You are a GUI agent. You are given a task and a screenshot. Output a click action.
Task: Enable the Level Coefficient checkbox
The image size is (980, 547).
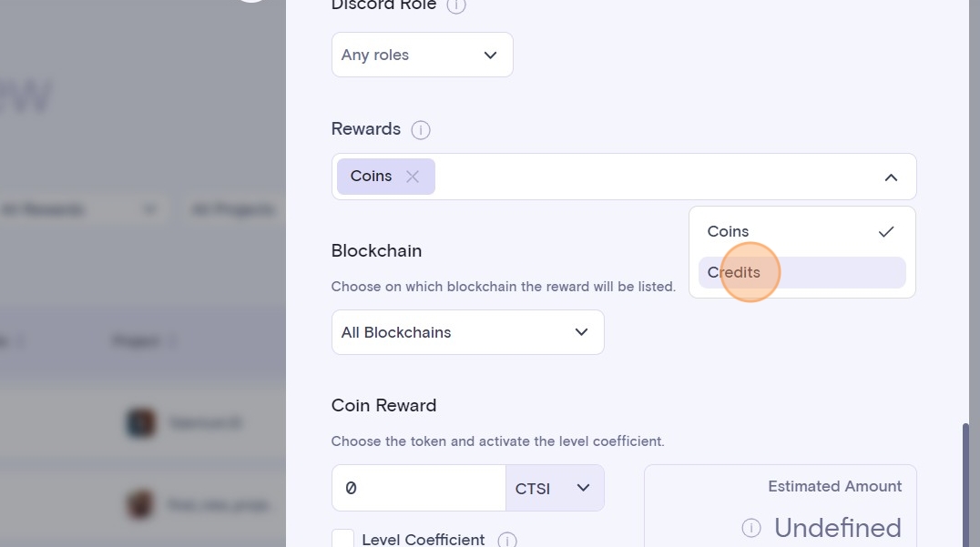342,539
